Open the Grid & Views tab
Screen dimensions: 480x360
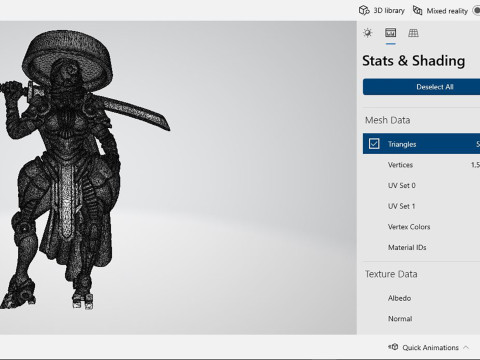click(413, 33)
